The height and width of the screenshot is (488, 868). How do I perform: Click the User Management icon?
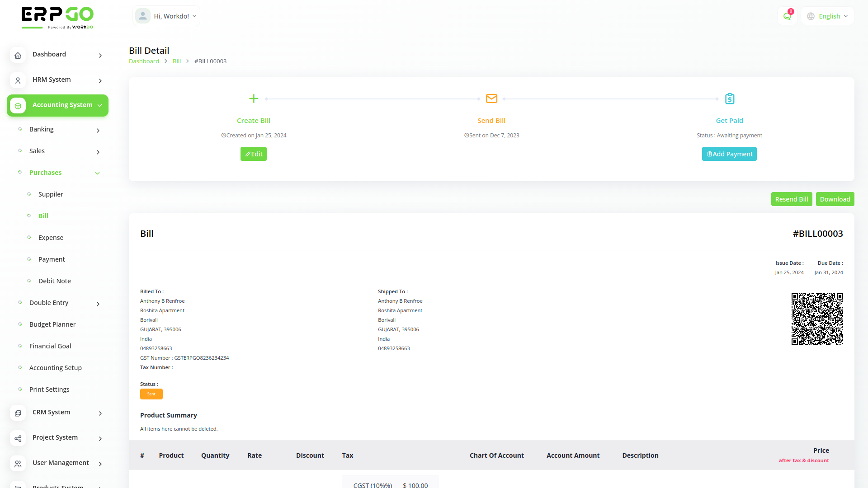point(18,464)
